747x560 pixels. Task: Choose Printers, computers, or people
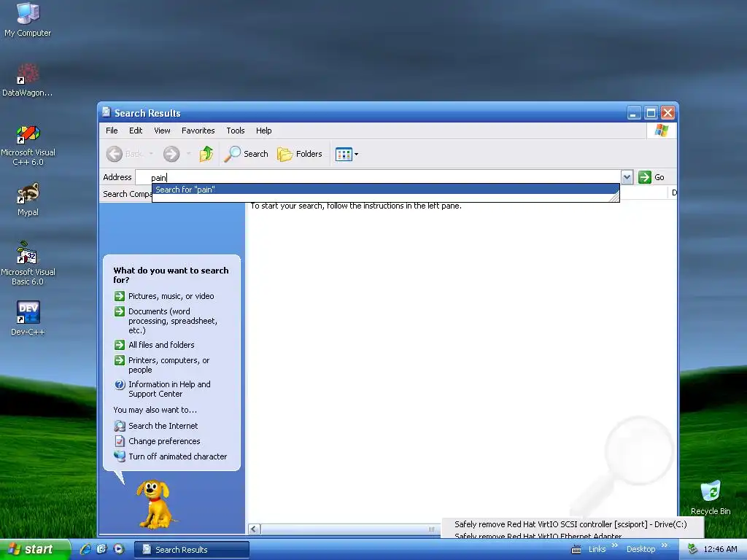162,365
